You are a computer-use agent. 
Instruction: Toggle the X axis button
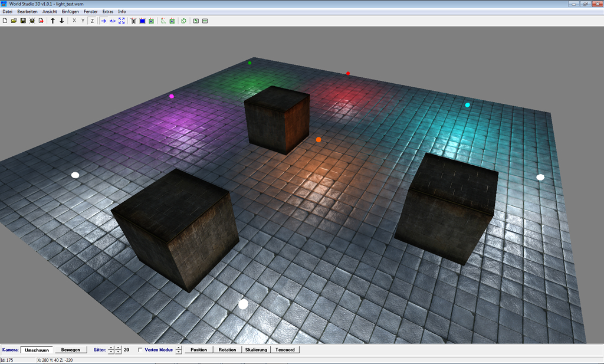(x=74, y=21)
